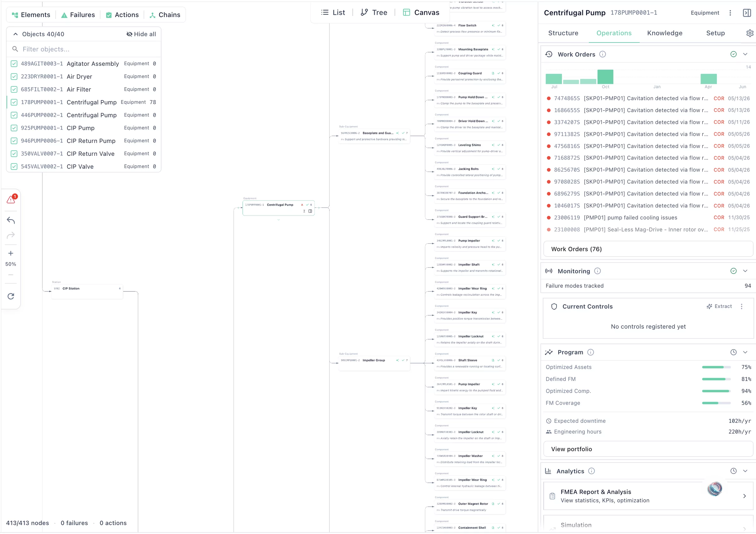Viewport: 756px width, 534px height.
Task: Click the Monitoring info icon
Action: pyautogui.click(x=598, y=271)
